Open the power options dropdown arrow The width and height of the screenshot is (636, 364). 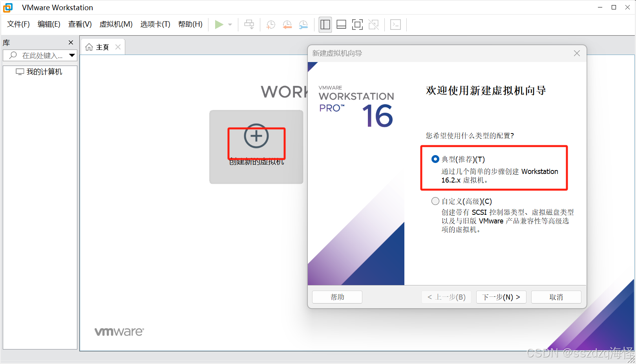click(230, 24)
